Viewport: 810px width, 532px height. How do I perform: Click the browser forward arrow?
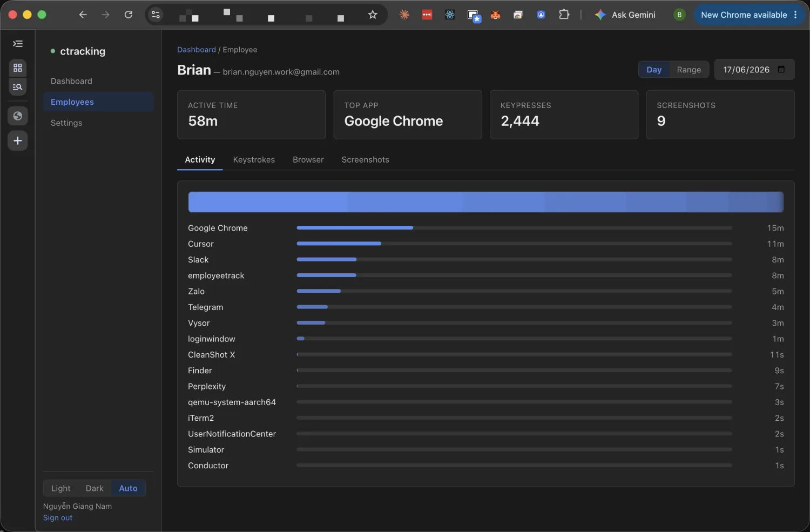click(105, 15)
